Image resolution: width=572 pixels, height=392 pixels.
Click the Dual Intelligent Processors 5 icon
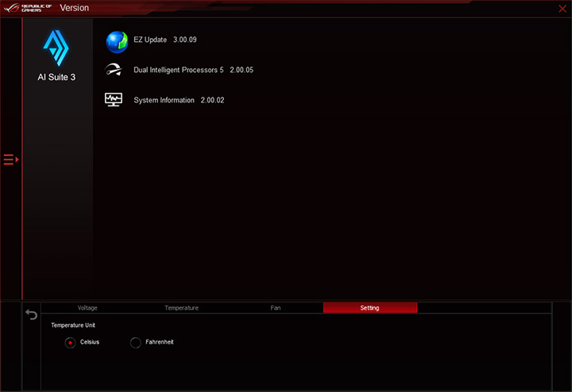(x=114, y=70)
